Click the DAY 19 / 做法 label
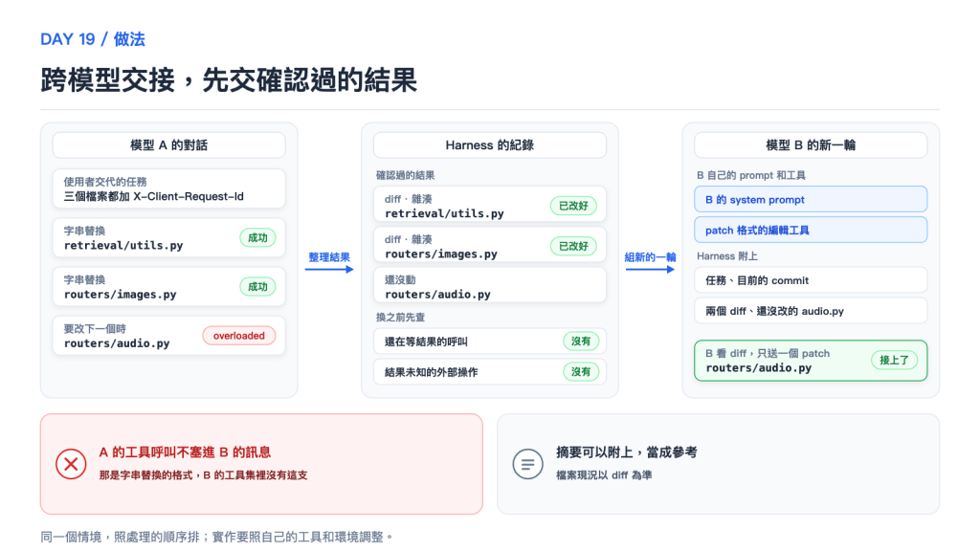Viewport: 980px width, 551px height. pyautogui.click(x=93, y=39)
